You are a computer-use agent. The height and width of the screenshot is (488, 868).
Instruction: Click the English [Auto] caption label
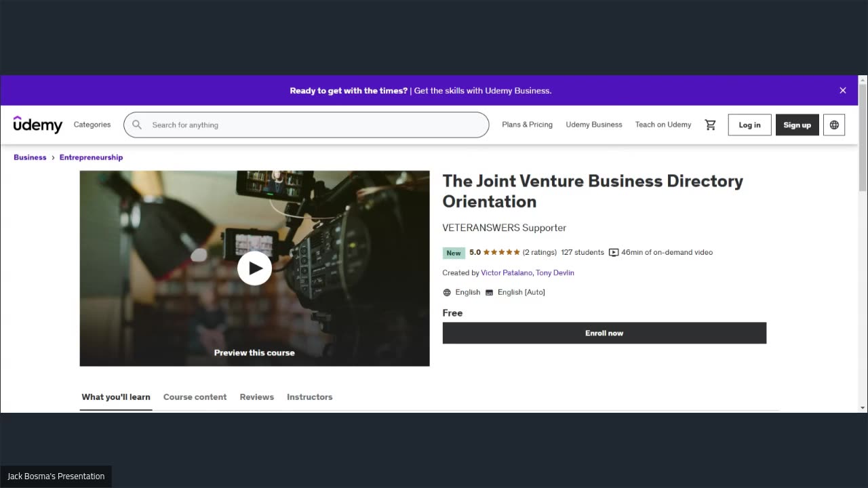(521, 292)
